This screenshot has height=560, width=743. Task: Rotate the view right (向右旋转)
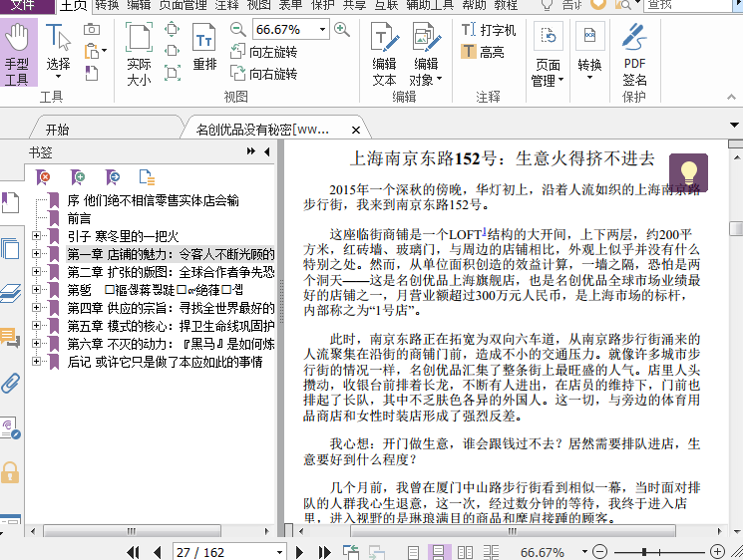[263, 74]
